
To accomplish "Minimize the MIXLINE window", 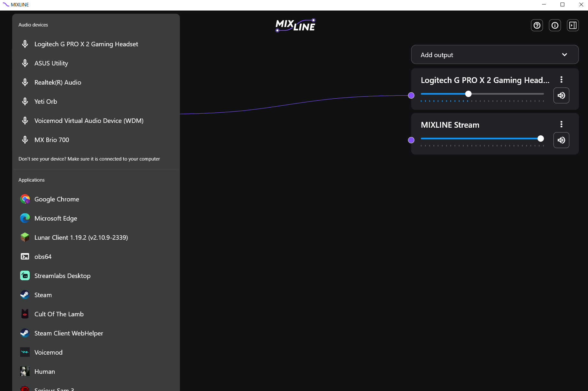I will 544,4.
